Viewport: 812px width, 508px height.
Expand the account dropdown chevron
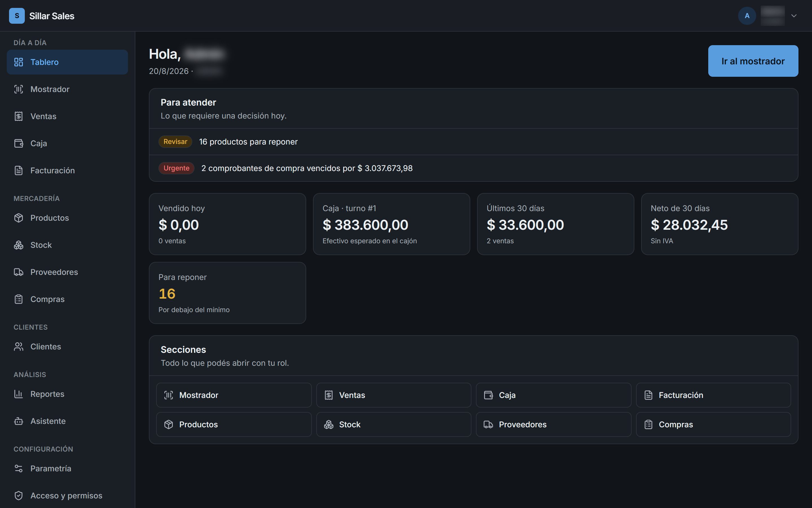[794, 16]
